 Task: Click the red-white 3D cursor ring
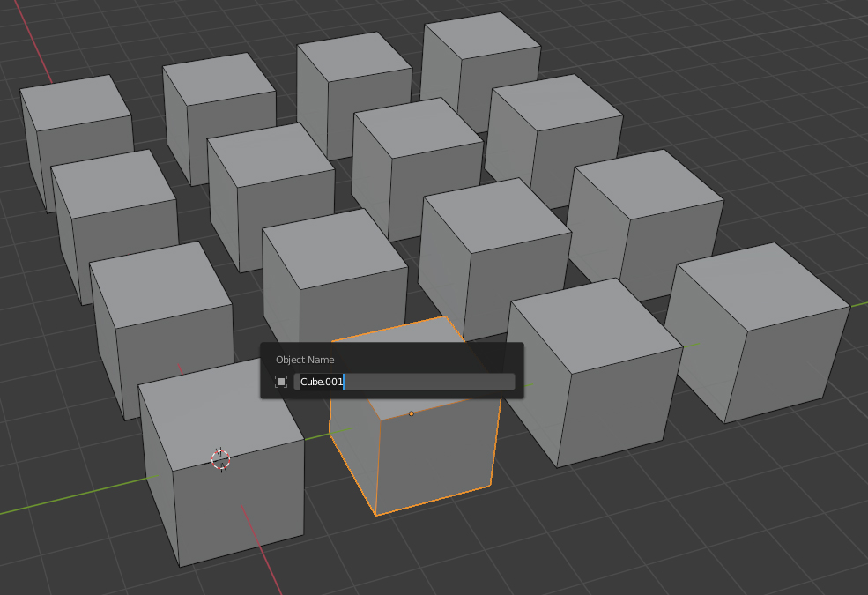pyautogui.click(x=221, y=459)
